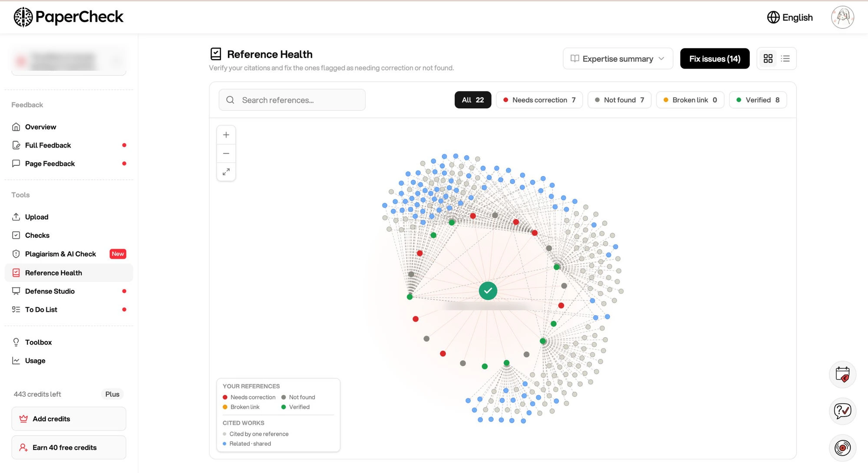Filter by Not found 7
Screen dimensions: 868x473
pyautogui.click(x=619, y=100)
